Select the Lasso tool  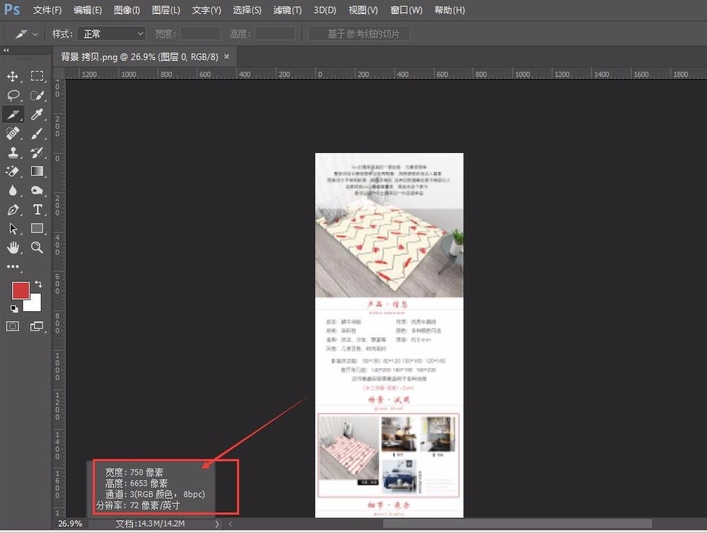click(x=13, y=95)
